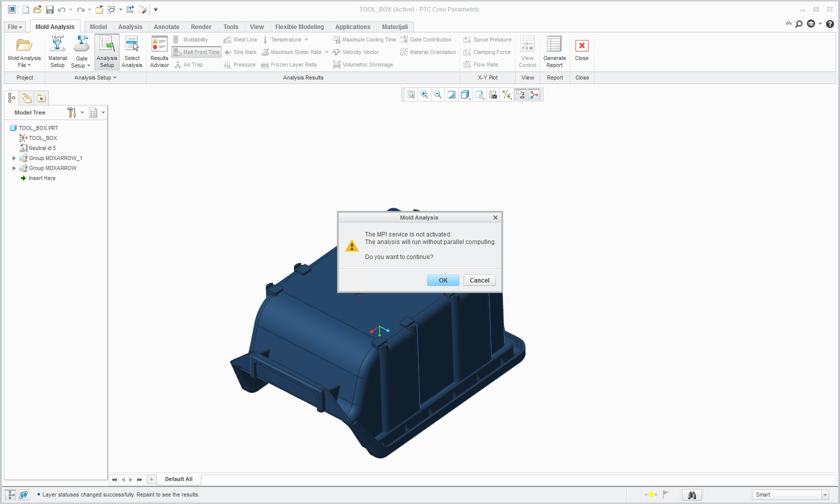Image resolution: width=840 pixels, height=504 pixels.
Task: Click the Help question mark icon
Action: 830,24
